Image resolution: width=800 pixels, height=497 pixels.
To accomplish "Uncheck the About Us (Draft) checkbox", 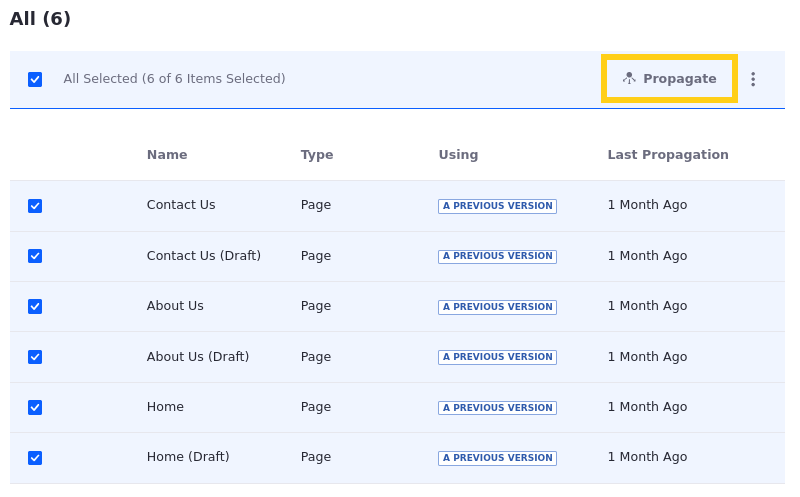I will [35, 357].
